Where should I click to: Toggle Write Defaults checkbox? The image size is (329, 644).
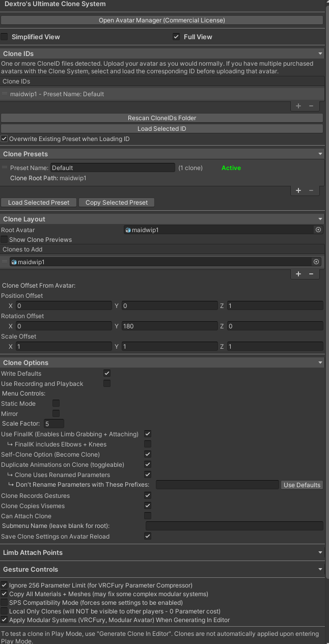click(107, 373)
